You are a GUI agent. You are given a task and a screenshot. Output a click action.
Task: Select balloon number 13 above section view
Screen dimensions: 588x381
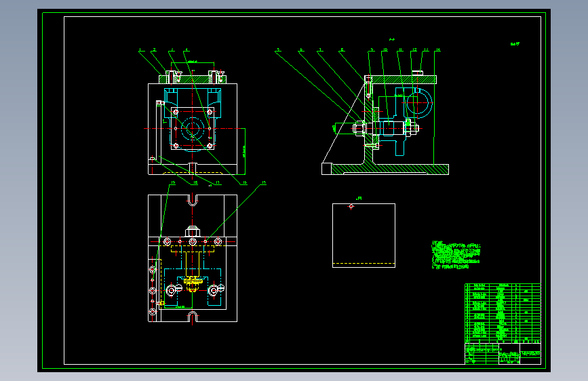tap(426, 49)
